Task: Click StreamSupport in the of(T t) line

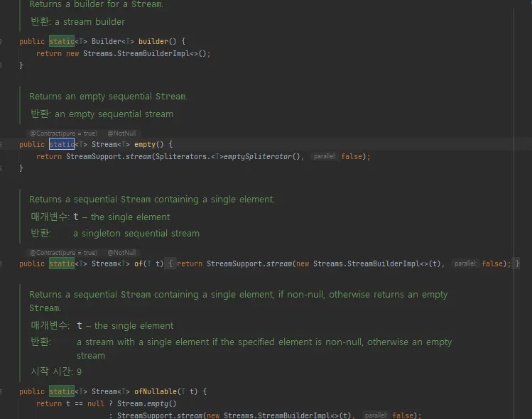Action: click(234, 263)
